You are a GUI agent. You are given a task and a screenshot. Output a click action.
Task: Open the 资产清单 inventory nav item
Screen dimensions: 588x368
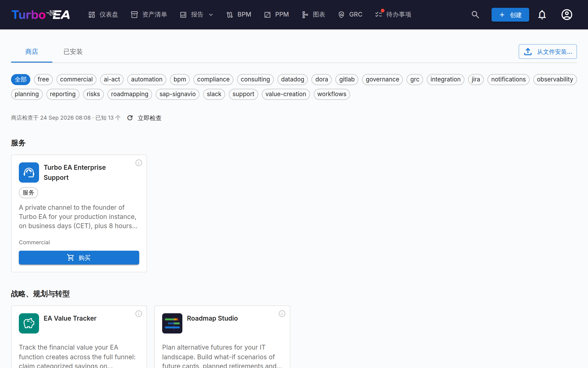pyautogui.click(x=149, y=14)
